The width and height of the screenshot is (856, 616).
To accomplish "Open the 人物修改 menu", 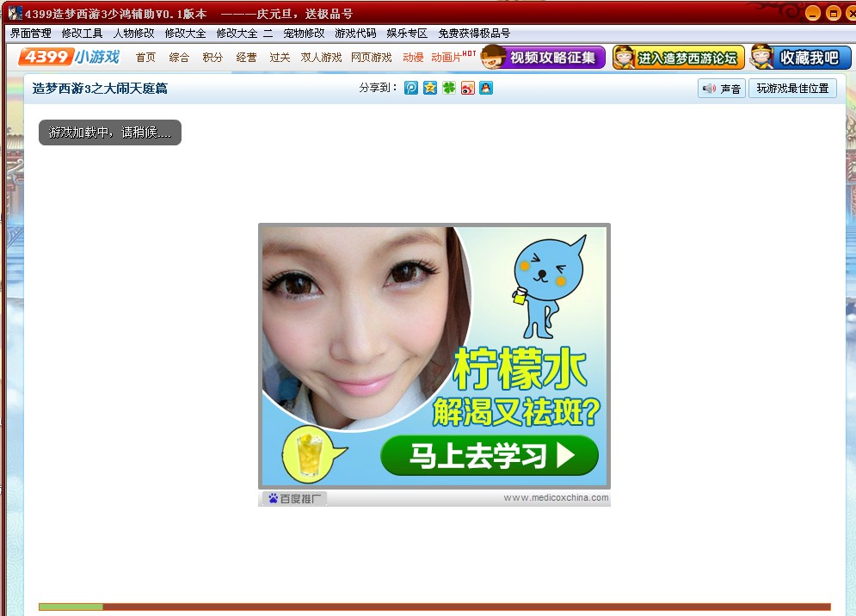I will (x=133, y=34).
